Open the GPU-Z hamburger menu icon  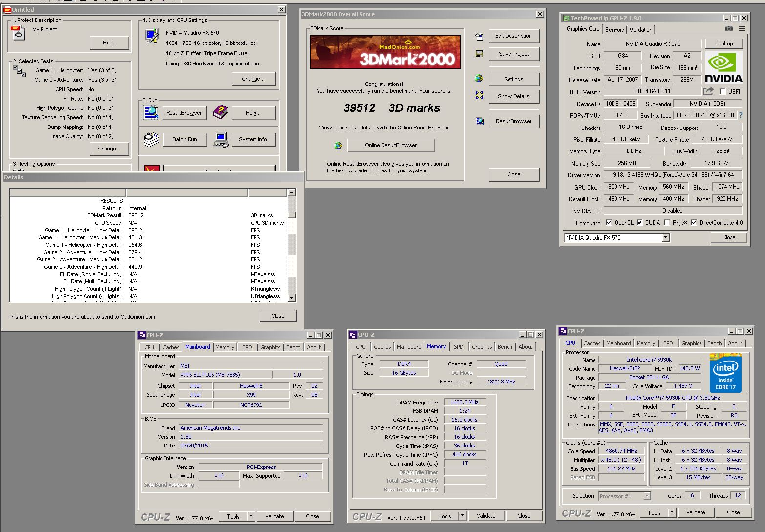point(742,29)
